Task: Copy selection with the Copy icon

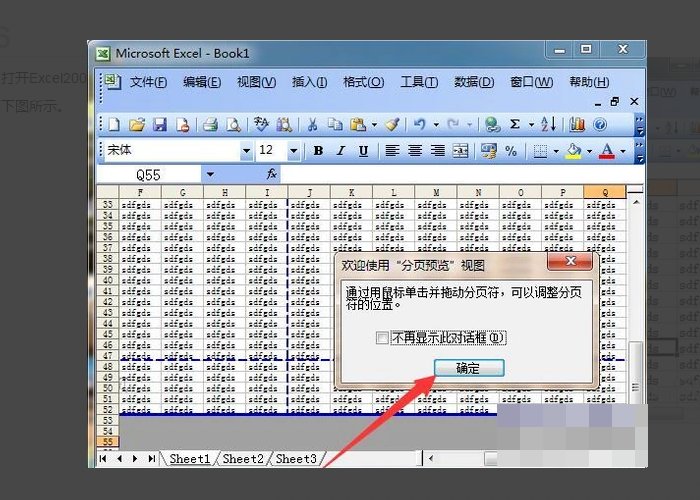Action: pos(335,125)
